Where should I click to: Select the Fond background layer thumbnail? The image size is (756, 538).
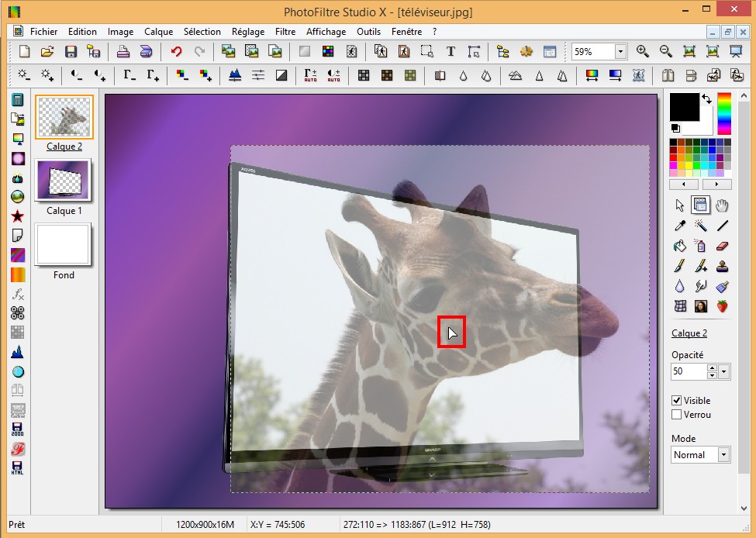63,244
